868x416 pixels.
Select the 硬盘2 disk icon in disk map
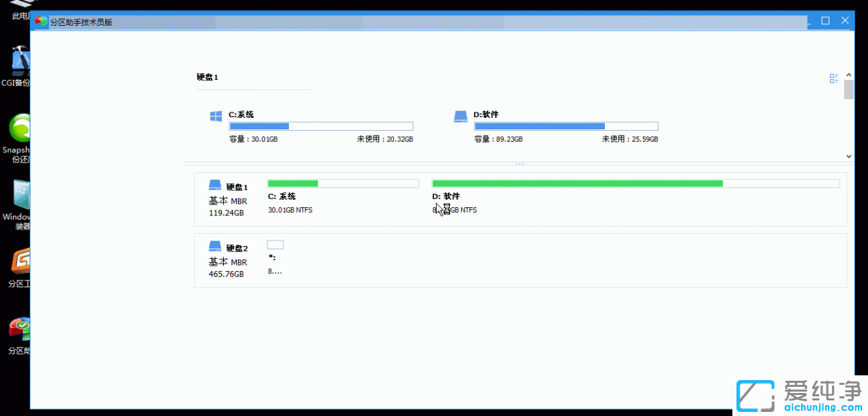(x=215, y=246)
